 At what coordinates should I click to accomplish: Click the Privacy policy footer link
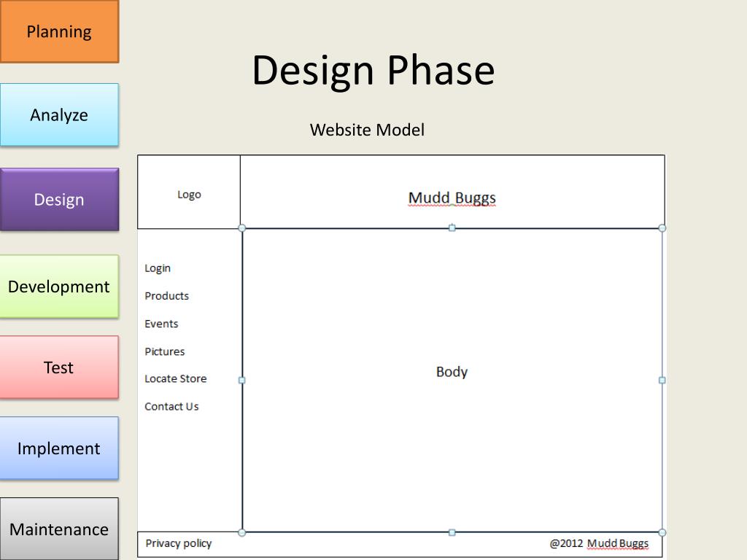point(179,543)
